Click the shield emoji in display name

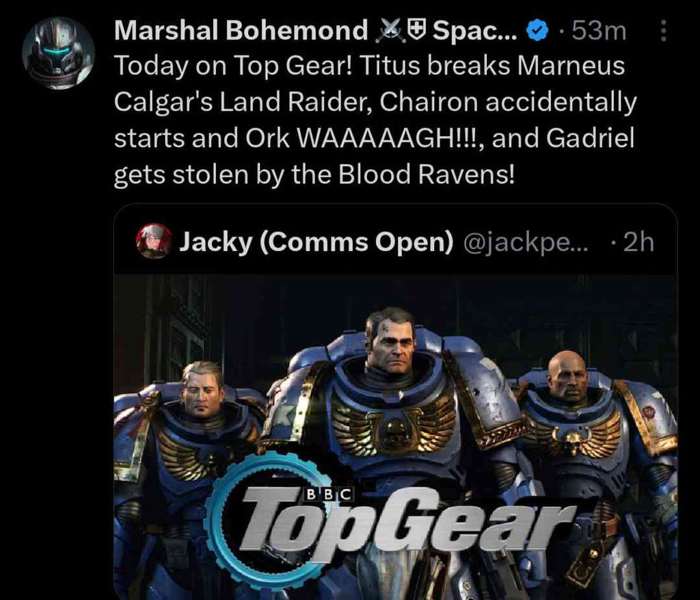coord(418,31)
